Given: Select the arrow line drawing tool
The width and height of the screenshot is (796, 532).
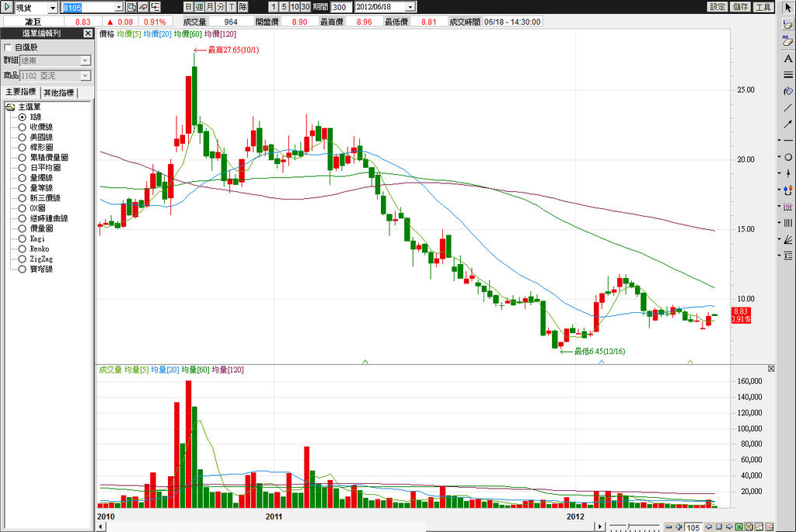Looking at the screenshot, I should pos(788,123).
